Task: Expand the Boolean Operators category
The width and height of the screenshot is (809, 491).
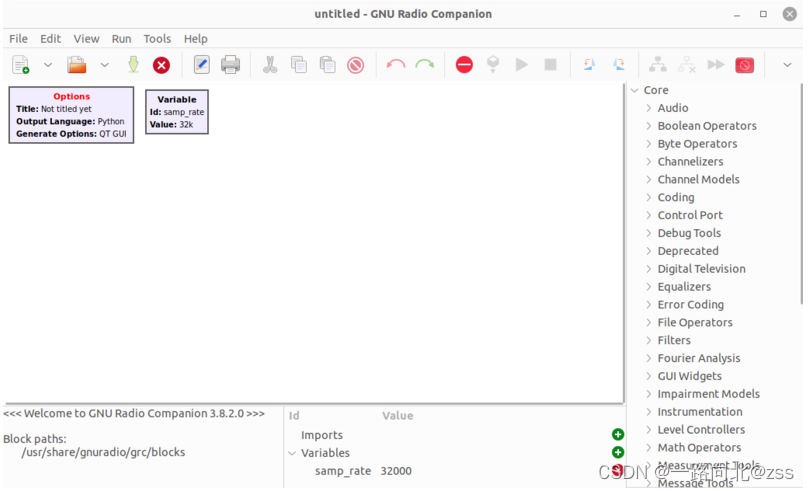Action: click(x=649, y=126)
